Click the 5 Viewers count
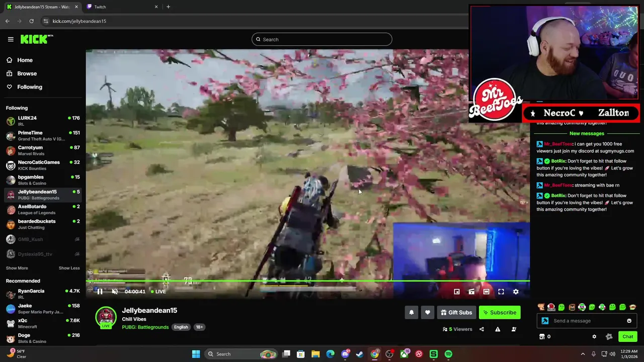The image size is (644, 362). (x=457, y=329)
